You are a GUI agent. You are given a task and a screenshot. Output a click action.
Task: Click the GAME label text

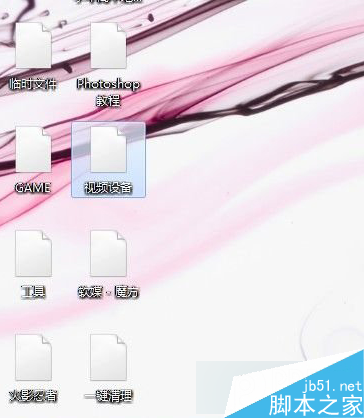33,188
